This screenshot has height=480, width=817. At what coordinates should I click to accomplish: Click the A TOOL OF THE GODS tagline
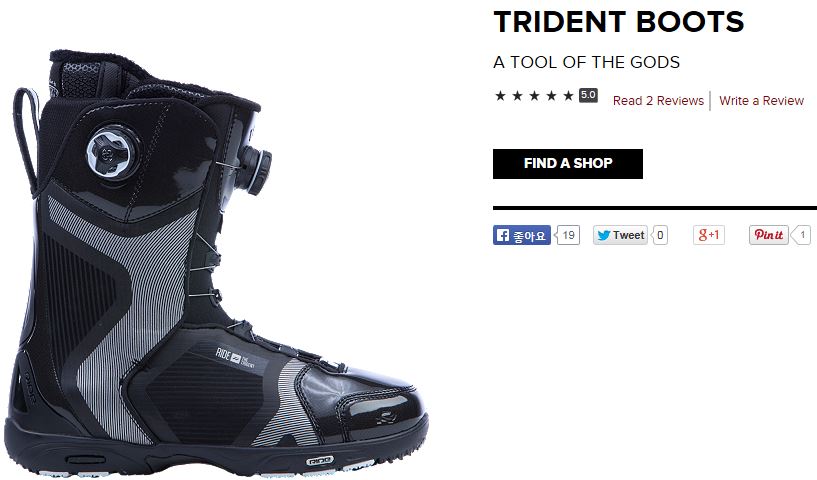click(x=586, y=63)
